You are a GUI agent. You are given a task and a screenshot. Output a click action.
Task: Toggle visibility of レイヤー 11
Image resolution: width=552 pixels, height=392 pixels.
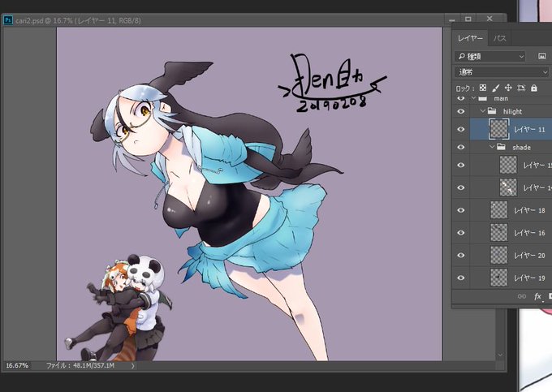[461, 129]
